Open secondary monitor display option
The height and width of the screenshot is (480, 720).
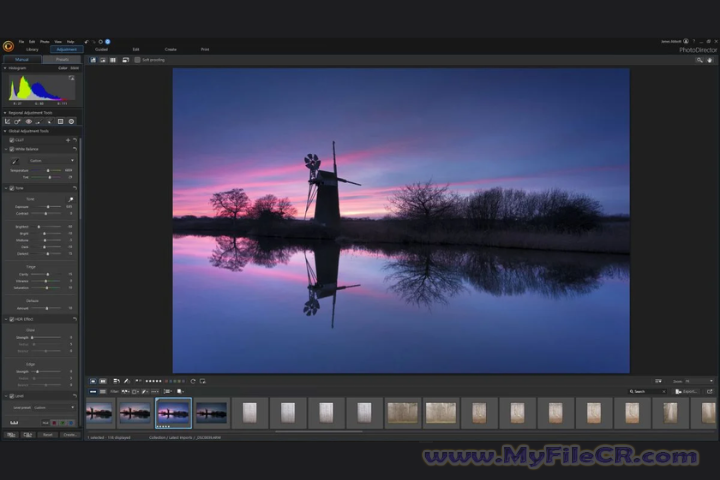[x=125, y=60]
